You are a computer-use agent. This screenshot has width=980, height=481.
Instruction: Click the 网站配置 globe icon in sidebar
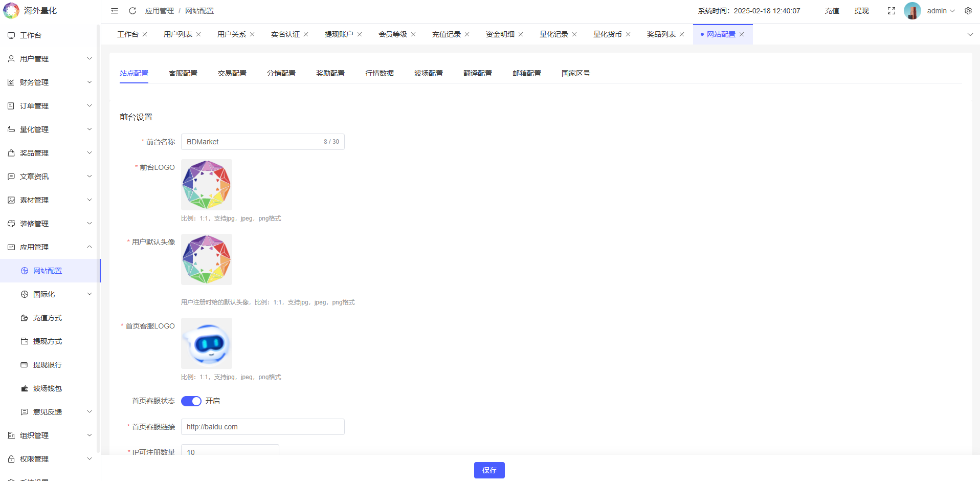pyautogui.click(x=24, y=270)
